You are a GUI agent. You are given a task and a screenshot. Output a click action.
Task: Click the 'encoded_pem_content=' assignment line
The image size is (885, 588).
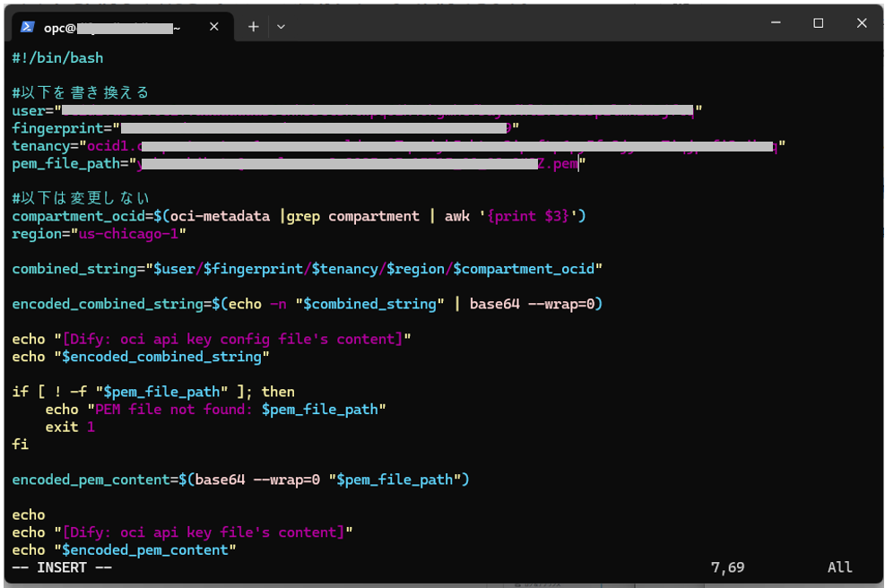[240, 480]
